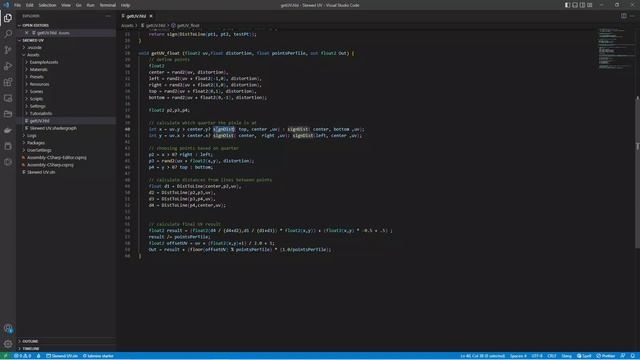Open editor More Actions ellipsis

[632, 16]
